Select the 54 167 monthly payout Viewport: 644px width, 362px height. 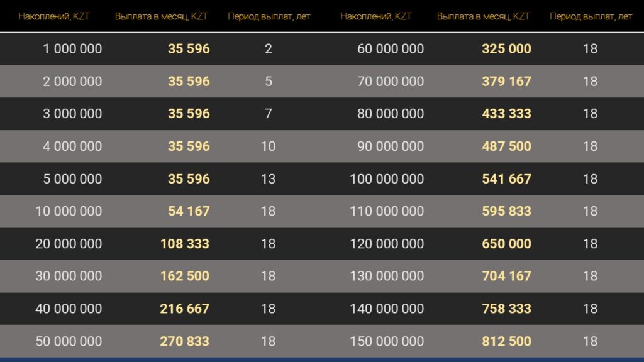(189, 211)
